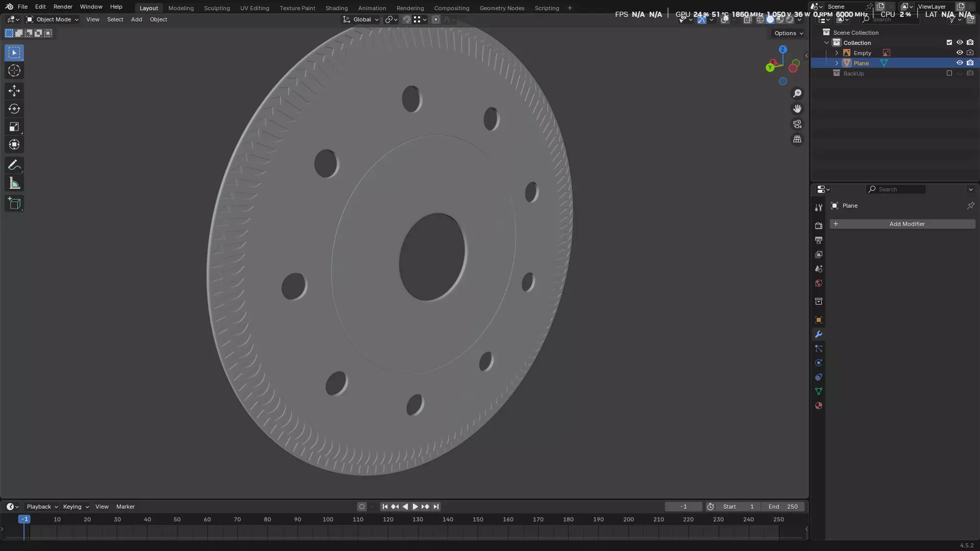The width and height of the screenshot is (980, 551).
Task: Select the Add Cube tool
Action: coord(14,204)
